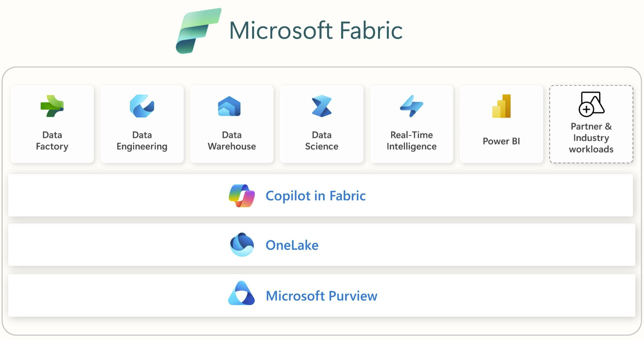
Task: Select the OneLake icon
Action: pyautogui.click(x=242, y=245)
